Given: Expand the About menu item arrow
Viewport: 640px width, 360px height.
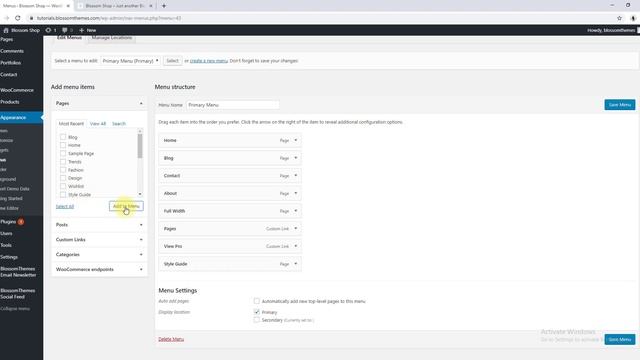Looking at the screenshot, I should click(x=296, y=193).
